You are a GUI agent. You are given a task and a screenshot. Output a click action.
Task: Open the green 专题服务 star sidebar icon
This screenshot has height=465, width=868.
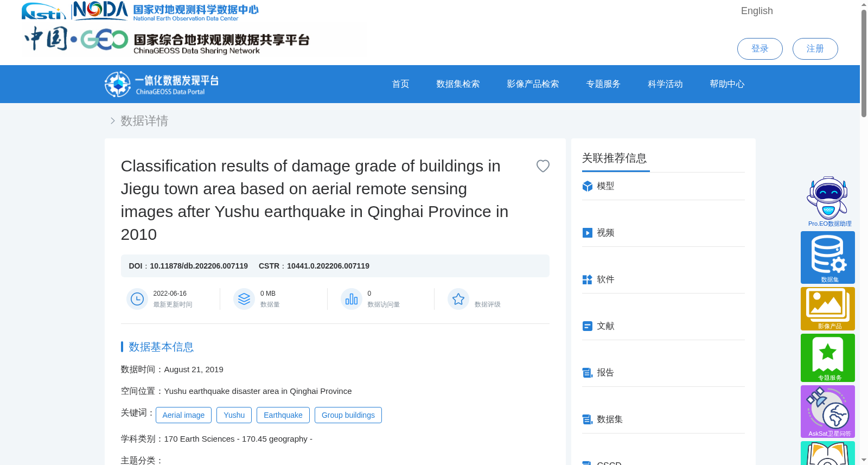pyautogui.click(x=828, y=358)
